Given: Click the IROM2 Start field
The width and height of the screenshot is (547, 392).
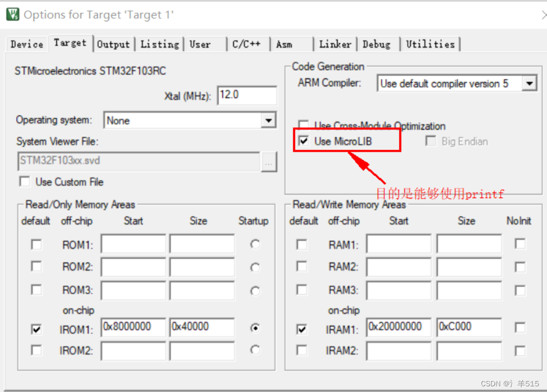Looking at the screenshot, I should tap(133, 350).
